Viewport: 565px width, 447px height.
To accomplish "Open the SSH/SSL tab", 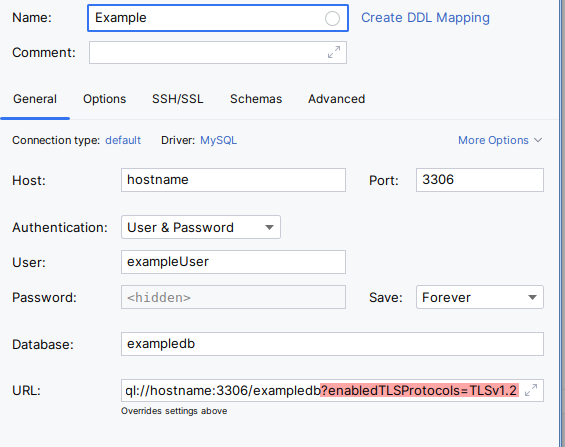I will pyautogui.click(x=178, y=99).
